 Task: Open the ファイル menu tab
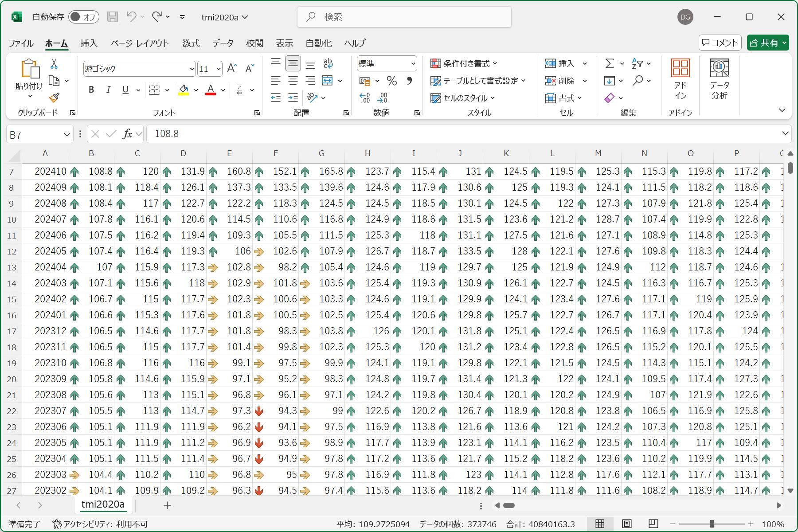click(21, 43)
